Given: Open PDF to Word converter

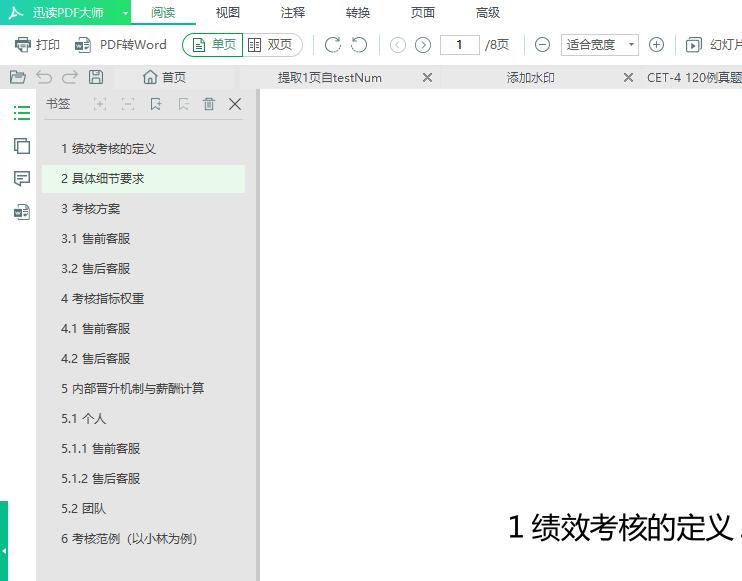Looking at the screenshot, I should click(x=121, y=45).
